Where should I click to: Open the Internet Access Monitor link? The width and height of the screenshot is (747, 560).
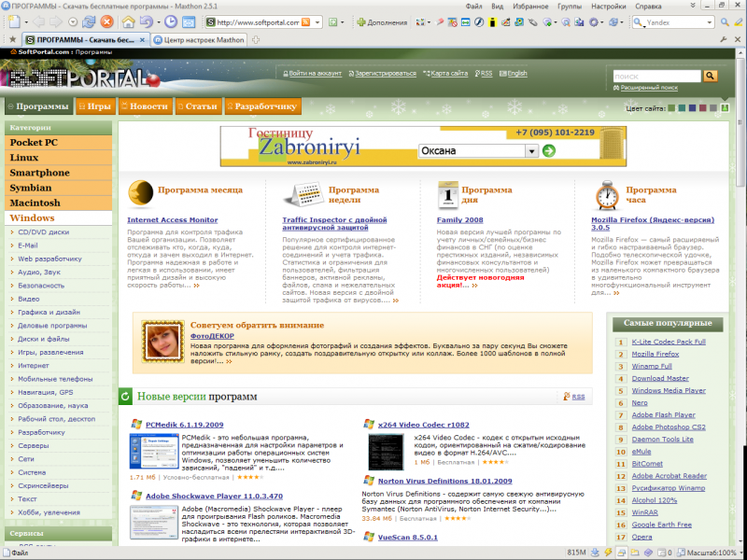coord(172,220)
